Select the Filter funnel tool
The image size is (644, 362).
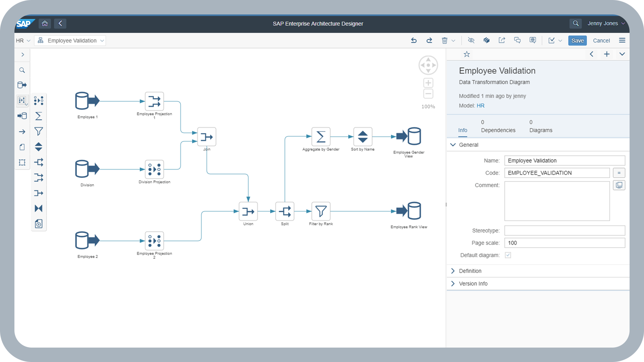tap(39, 131)
